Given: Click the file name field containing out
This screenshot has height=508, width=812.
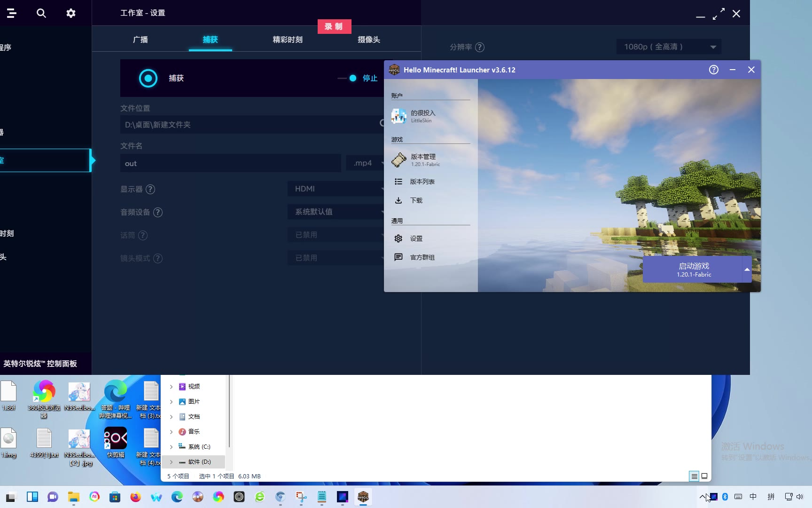Looking at the screenshot, I should pyautogui.click(x=230, y=163).
